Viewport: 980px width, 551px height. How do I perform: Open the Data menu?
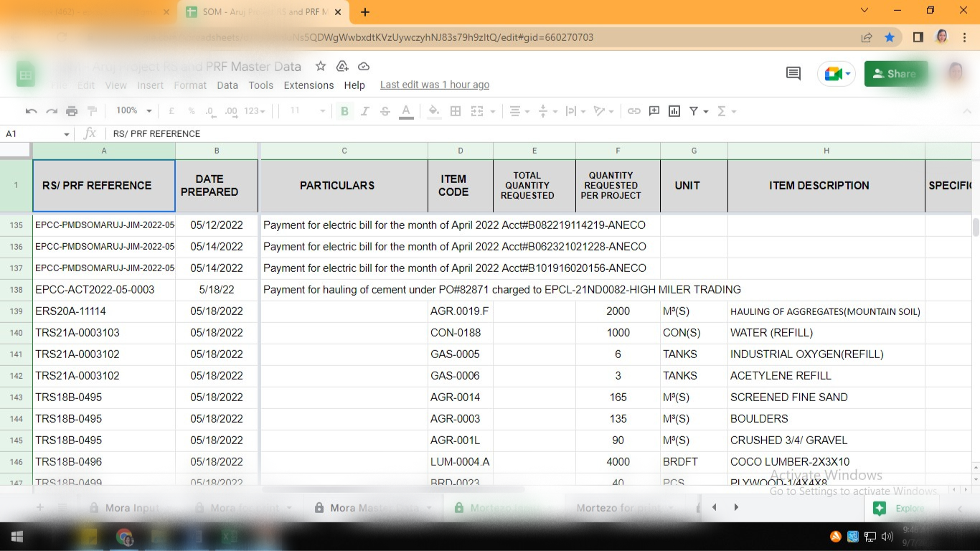(227, 85)
